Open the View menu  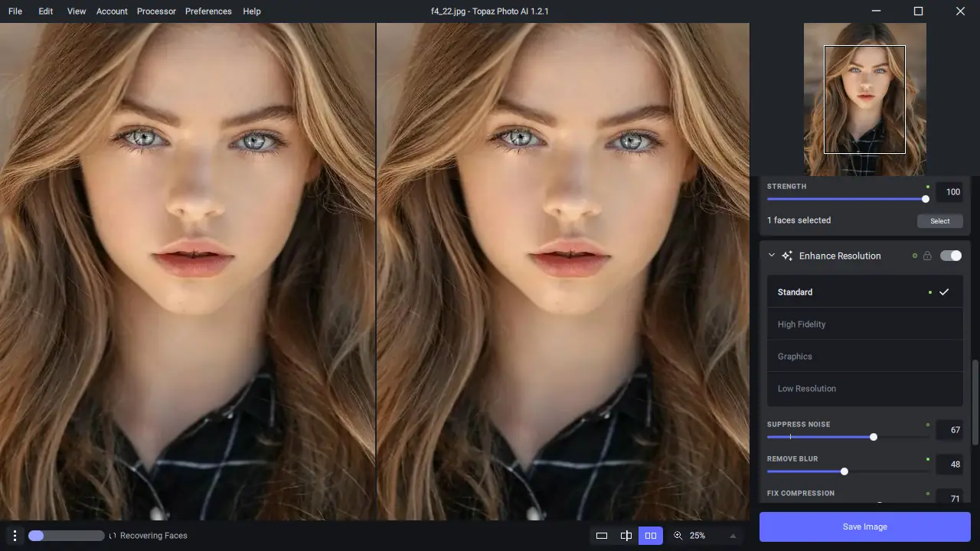click(77, 11)
